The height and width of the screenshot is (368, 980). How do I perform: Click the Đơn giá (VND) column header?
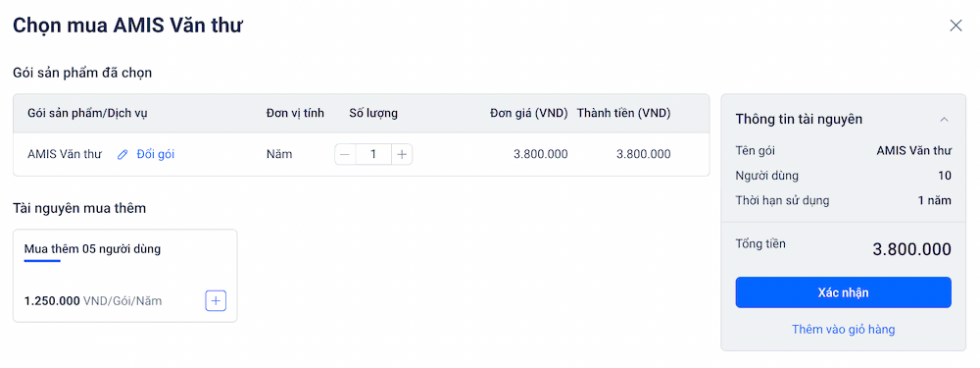(529, 113)
